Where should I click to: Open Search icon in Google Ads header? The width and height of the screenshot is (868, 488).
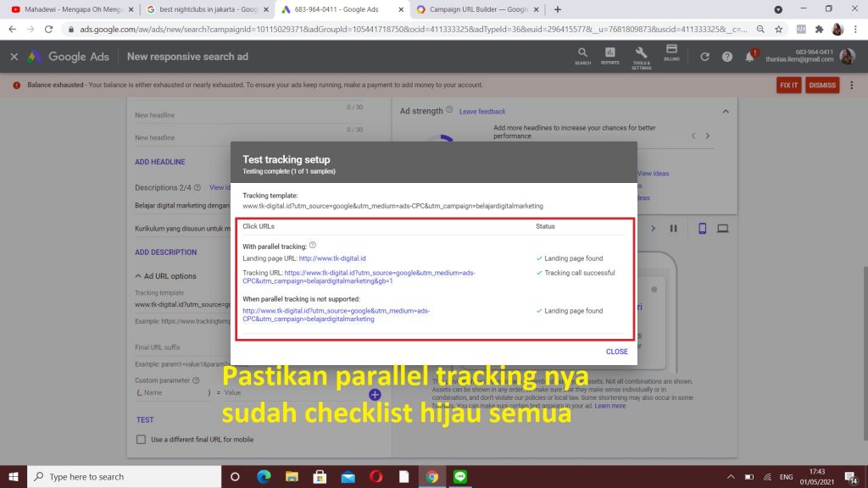[582, 54]
